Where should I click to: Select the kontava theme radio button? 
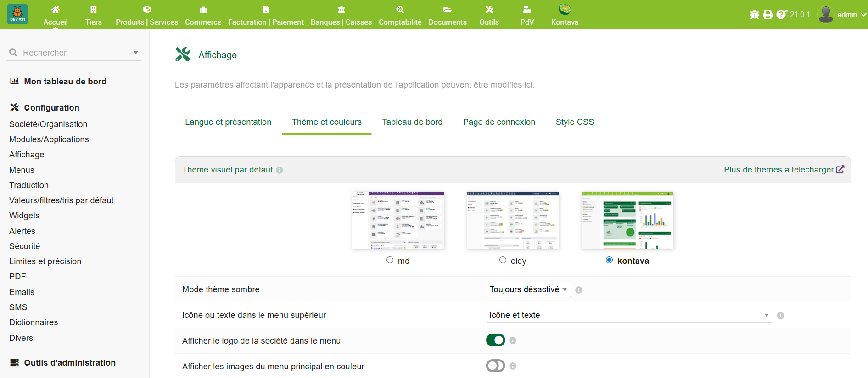(610, 260)
